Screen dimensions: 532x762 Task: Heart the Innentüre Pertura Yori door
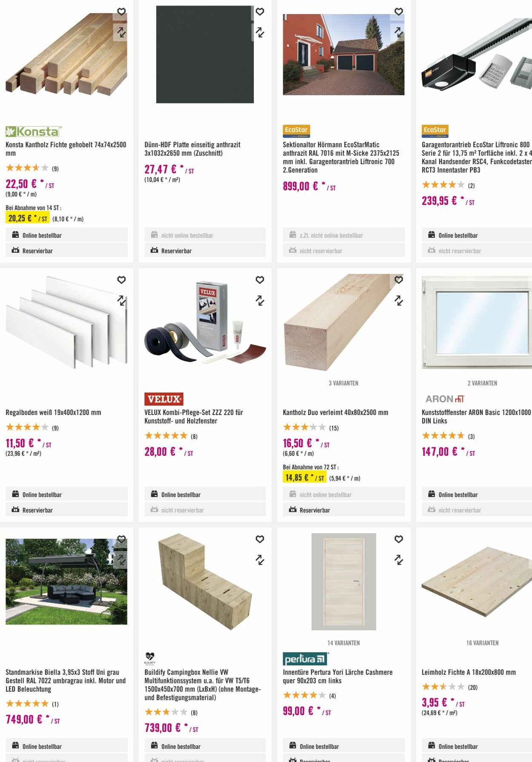click(398, 539)
